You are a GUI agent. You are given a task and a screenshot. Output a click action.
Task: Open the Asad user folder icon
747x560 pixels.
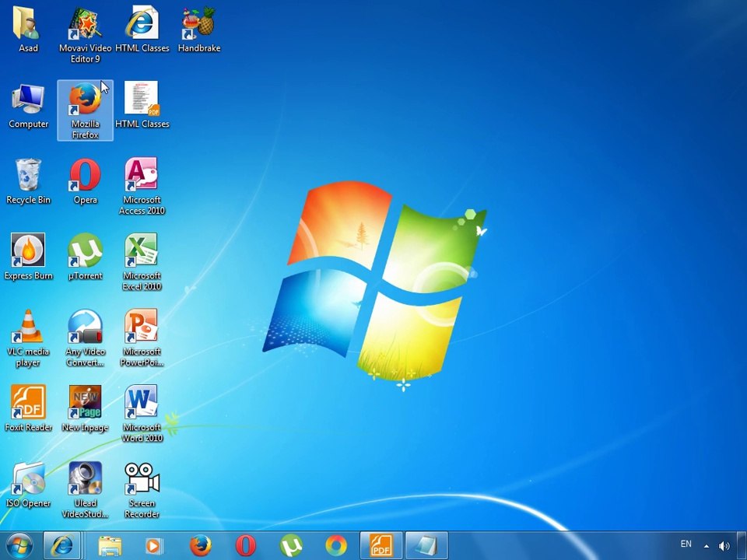(28, 29)
